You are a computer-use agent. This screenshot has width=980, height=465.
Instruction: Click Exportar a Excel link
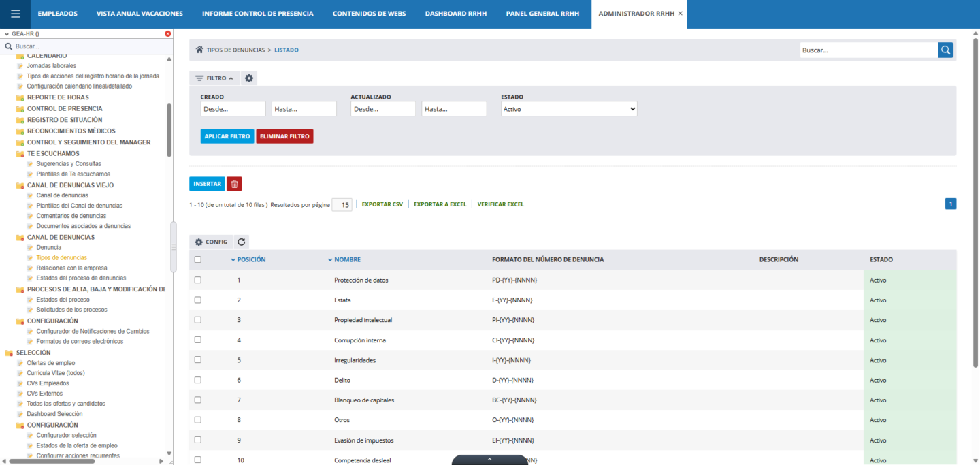[x=440, y=204]
